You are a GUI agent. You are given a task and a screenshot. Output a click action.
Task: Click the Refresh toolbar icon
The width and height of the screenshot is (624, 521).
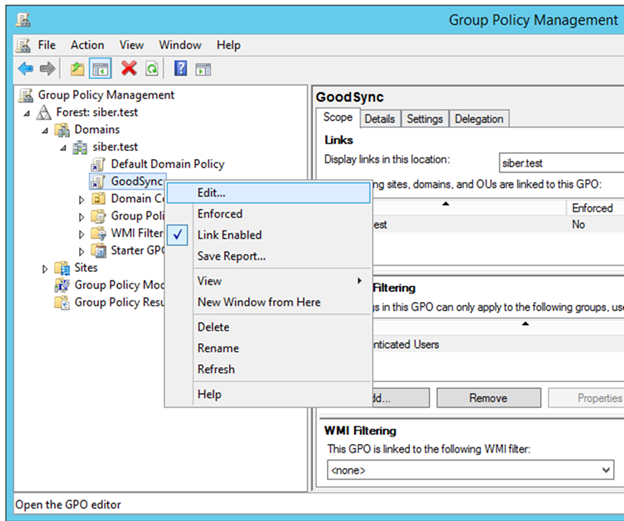click(152, 69)
